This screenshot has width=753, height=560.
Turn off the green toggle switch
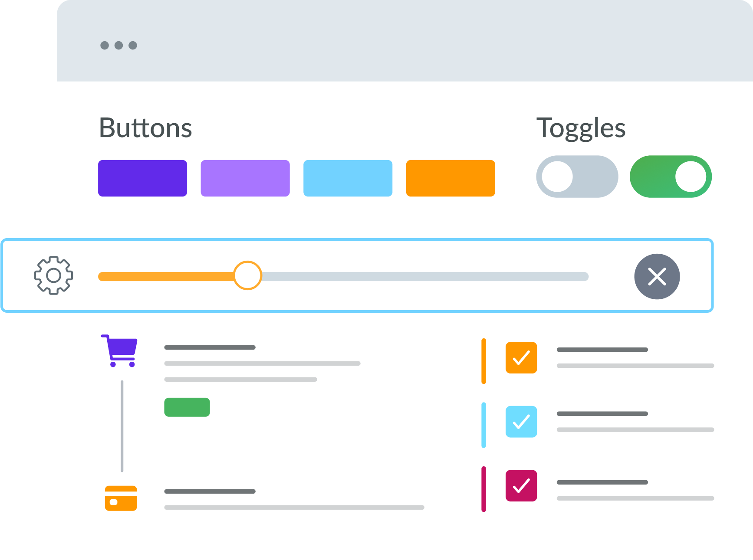pyautogui.click(x=671, y=177)
